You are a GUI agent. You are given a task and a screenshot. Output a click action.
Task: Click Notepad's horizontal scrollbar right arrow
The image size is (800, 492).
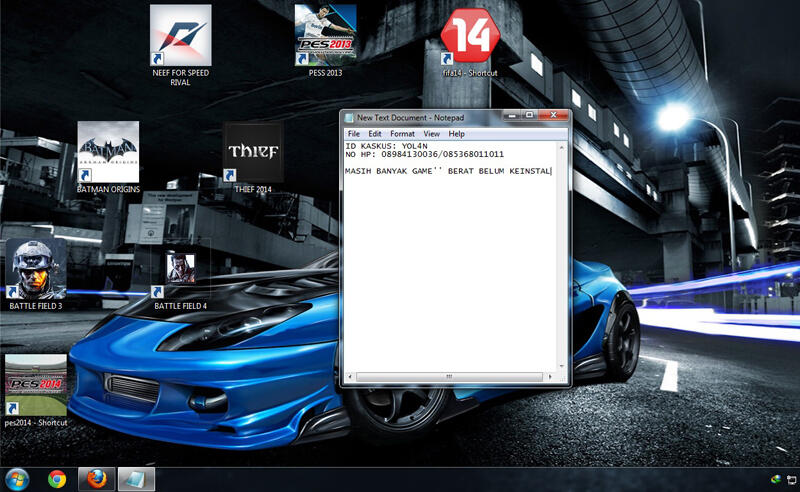point(550,377)
